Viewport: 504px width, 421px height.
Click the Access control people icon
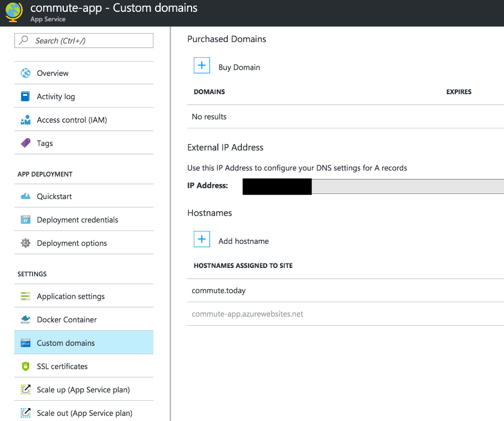click(x=25, y=120)
